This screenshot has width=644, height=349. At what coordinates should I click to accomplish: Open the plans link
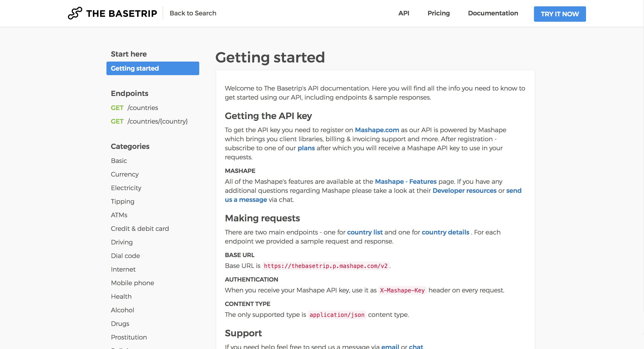pyautogui.click(x=306, y=148)
